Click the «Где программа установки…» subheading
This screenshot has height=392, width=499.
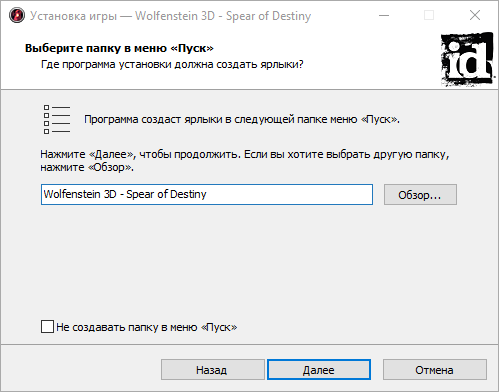[172, 64]
